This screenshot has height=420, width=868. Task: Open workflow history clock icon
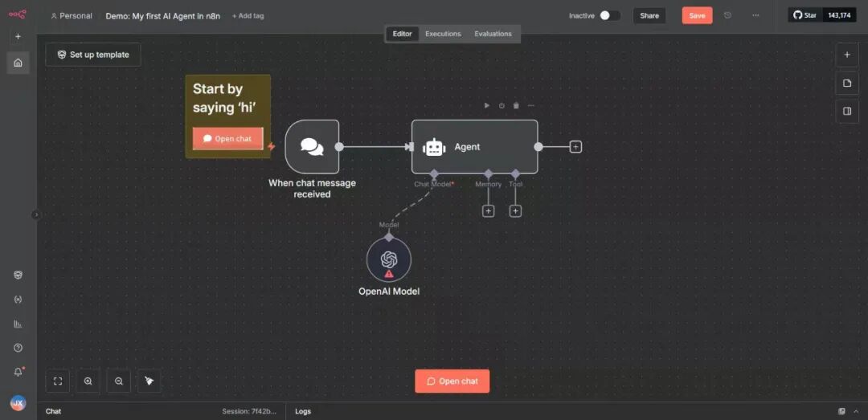pos(728,15)
